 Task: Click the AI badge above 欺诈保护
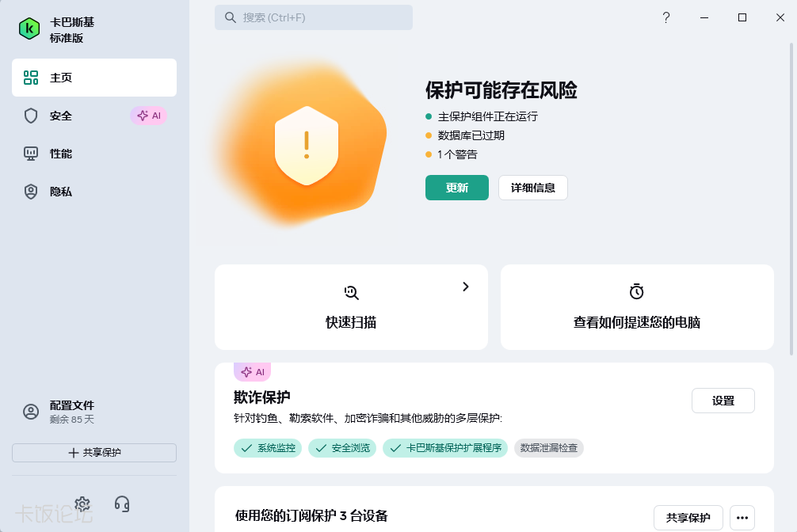pyautogui.click(x=253, y=372)
